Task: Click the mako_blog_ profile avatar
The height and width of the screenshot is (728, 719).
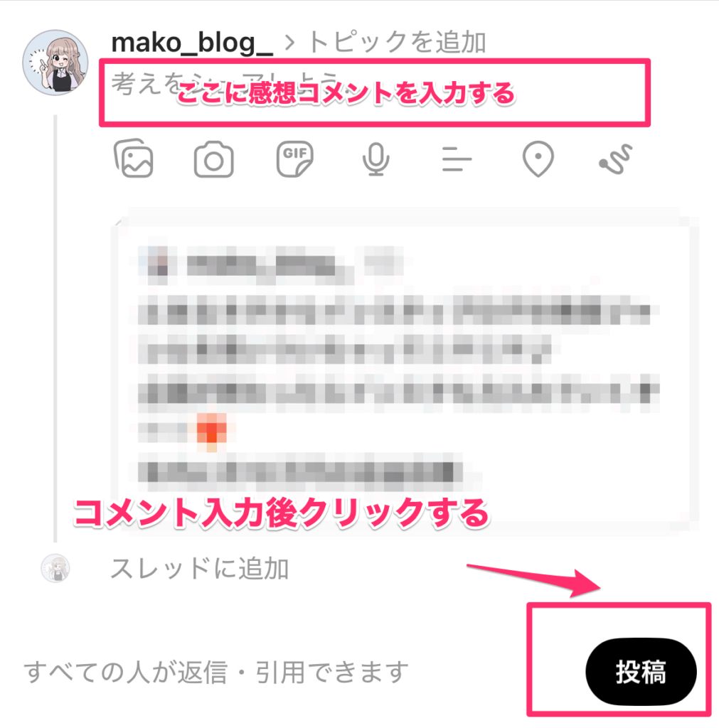Action: [55, 63]
